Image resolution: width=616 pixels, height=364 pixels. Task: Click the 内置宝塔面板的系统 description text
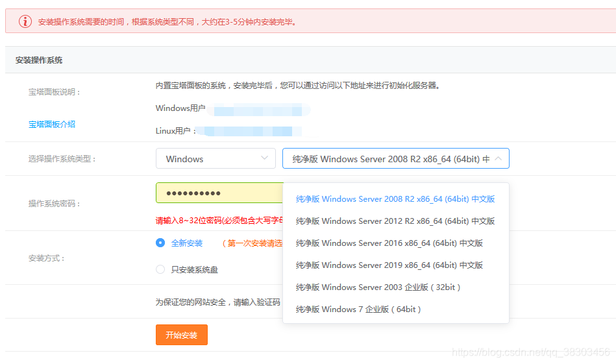(x=297, y=85)
